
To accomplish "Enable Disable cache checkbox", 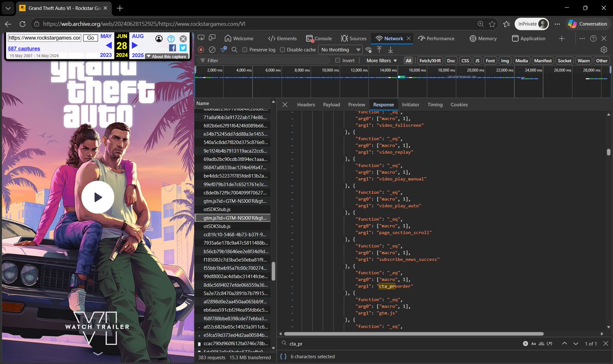I will (x=282, y=50).
